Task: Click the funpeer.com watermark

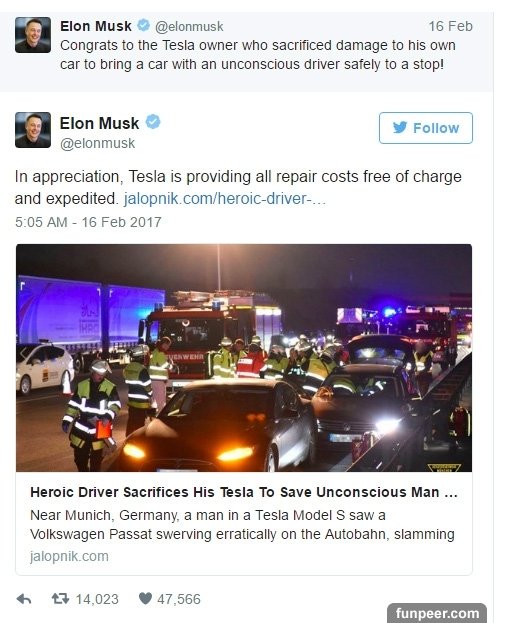Action: [437, 613]
